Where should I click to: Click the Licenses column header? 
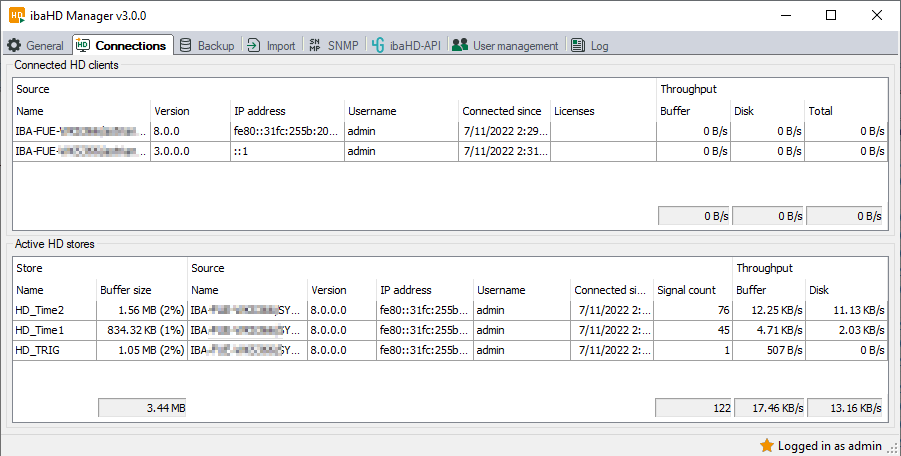point(574,111)
